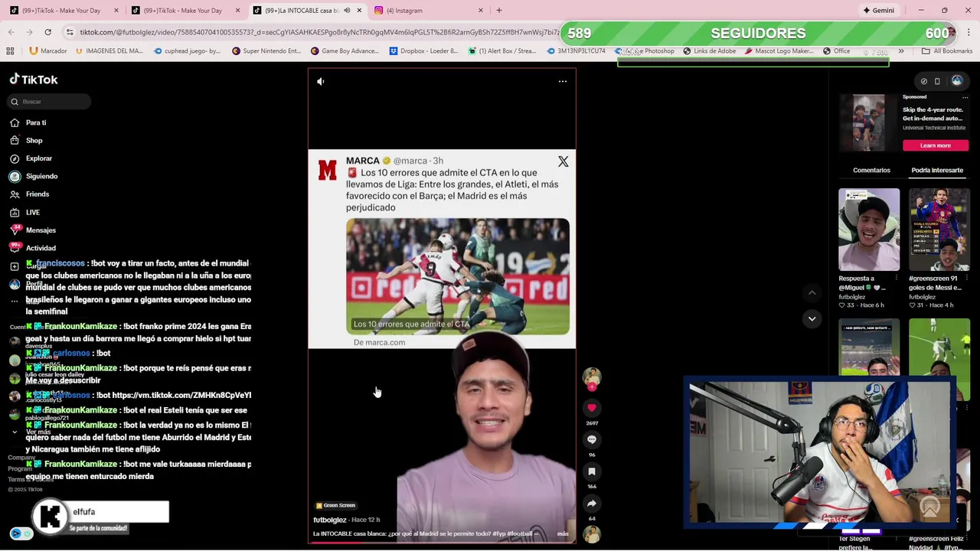This screenshot has width=980, height=551.
Task: Click the TikTok URL address bar
Action: pyautogui.click(x=318, y=32)
